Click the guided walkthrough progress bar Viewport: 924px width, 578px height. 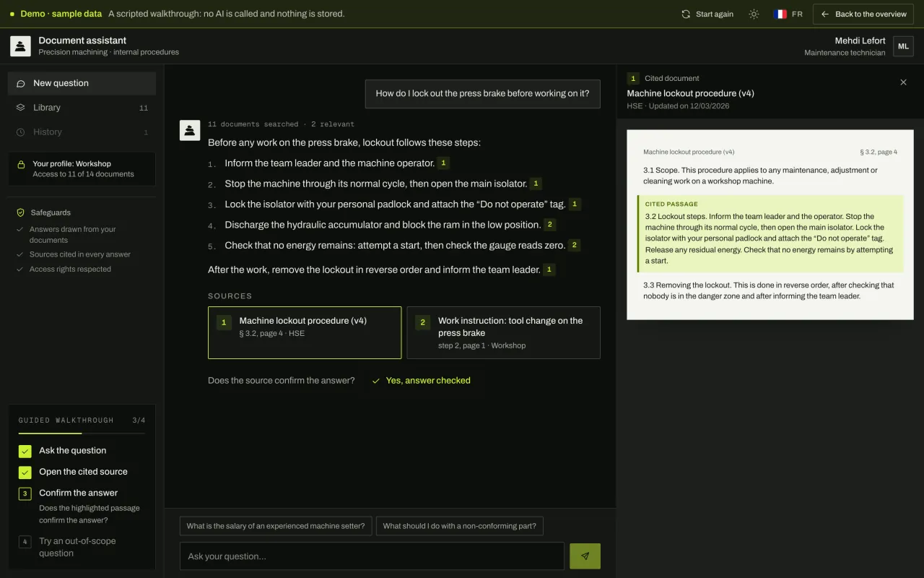click(82, 433)
